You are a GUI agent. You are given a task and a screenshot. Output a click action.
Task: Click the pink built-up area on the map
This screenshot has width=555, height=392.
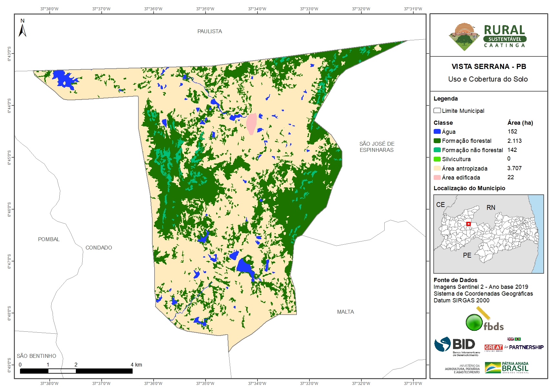[251, 123]
